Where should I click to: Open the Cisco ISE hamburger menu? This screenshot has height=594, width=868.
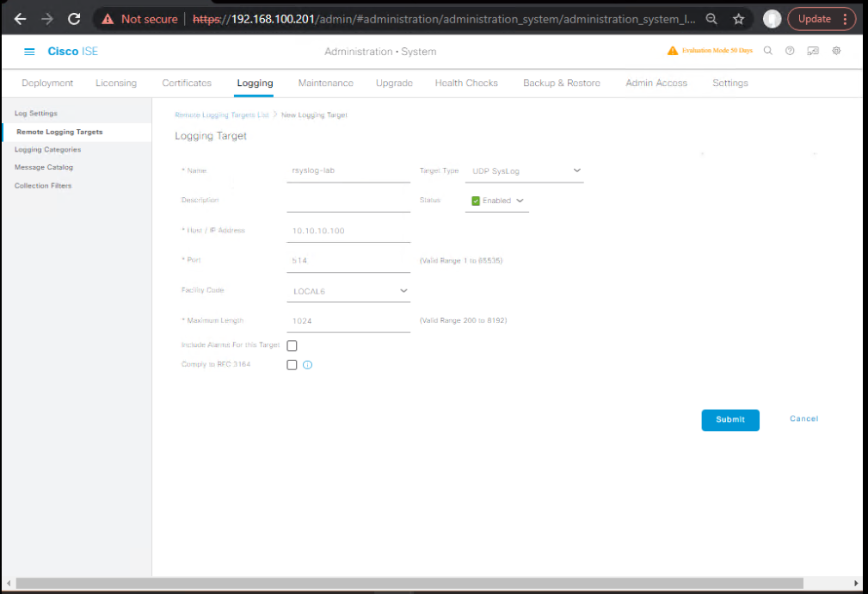pyautogui.click(x=29, y=52)
